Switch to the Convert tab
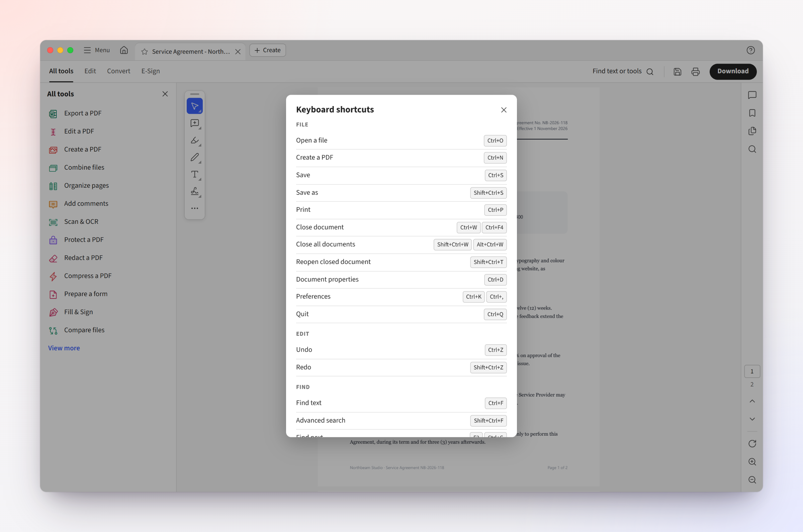This screenshot has height=532, width=803. (118, 71)
